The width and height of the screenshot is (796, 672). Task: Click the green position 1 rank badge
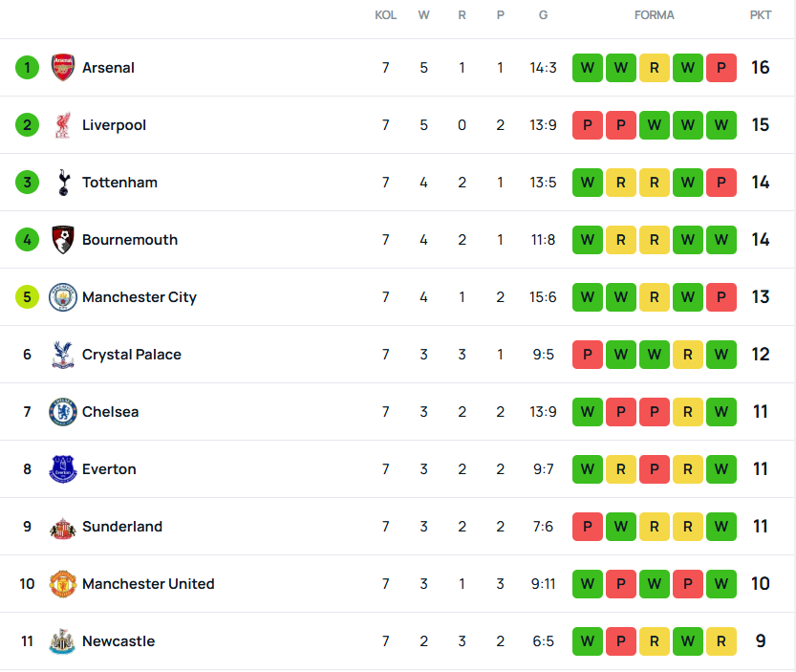pos(27,68)
